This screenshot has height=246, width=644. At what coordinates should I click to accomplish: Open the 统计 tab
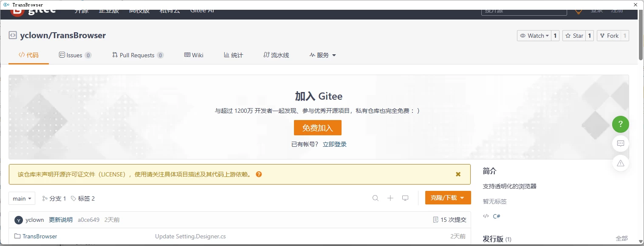pyautogui.click(x=234, y=55)
